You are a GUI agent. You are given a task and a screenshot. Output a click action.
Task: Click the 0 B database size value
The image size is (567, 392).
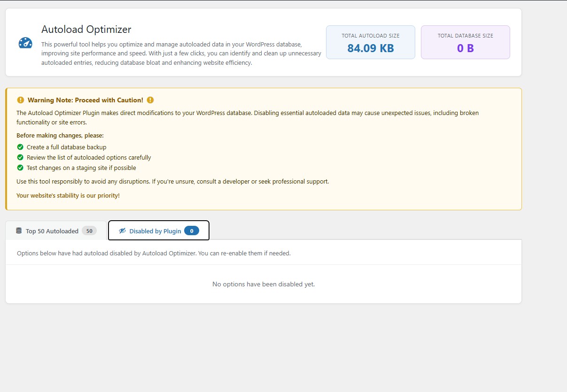[466, 48]
